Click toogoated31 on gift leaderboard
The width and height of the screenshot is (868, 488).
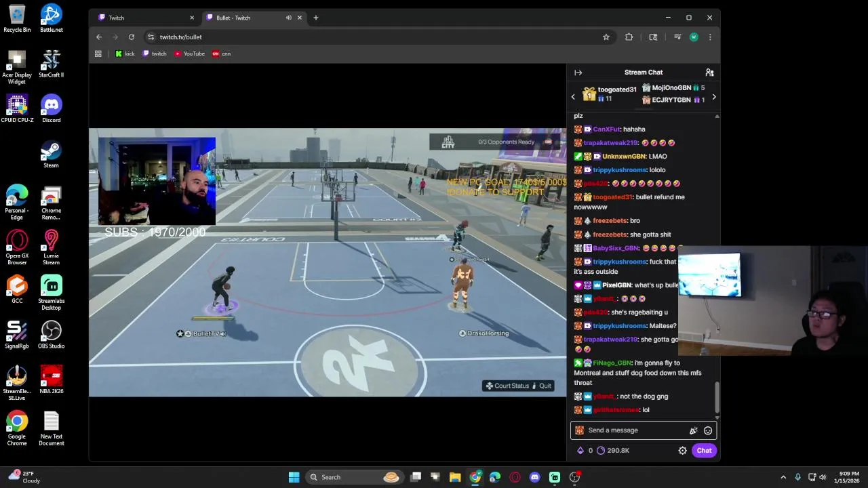(617, 89)
